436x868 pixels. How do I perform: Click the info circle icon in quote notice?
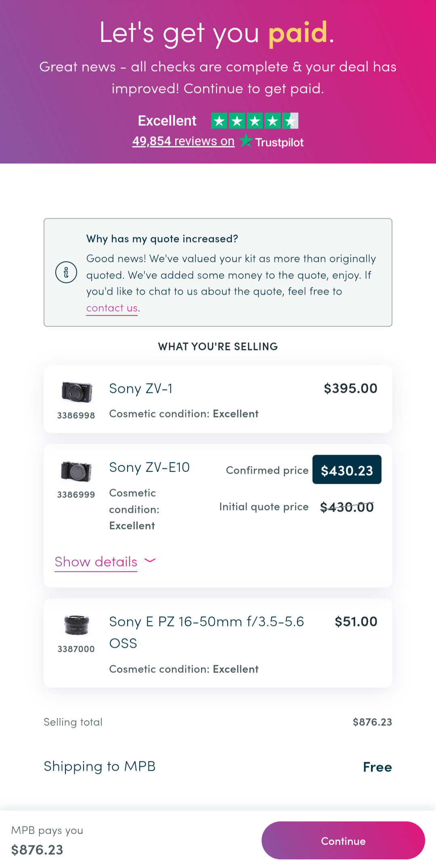[x=66, y=272]
